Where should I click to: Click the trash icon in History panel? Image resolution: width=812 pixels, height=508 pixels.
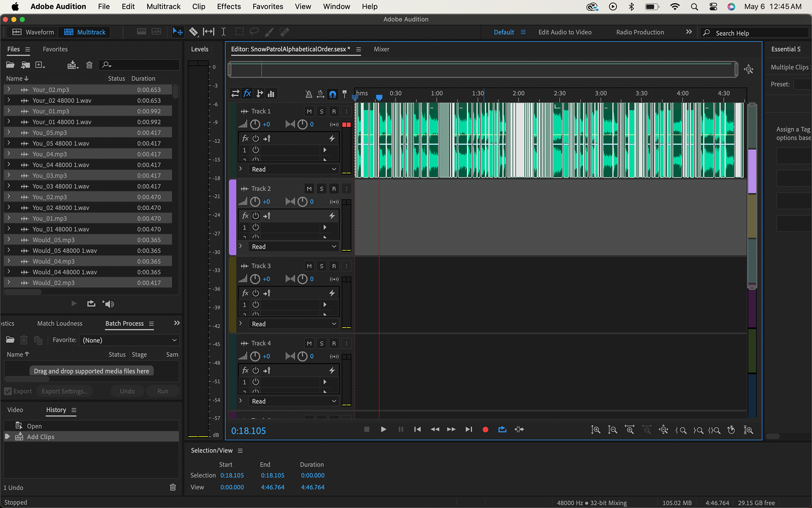pyautogui.click(x=173, y=487)
